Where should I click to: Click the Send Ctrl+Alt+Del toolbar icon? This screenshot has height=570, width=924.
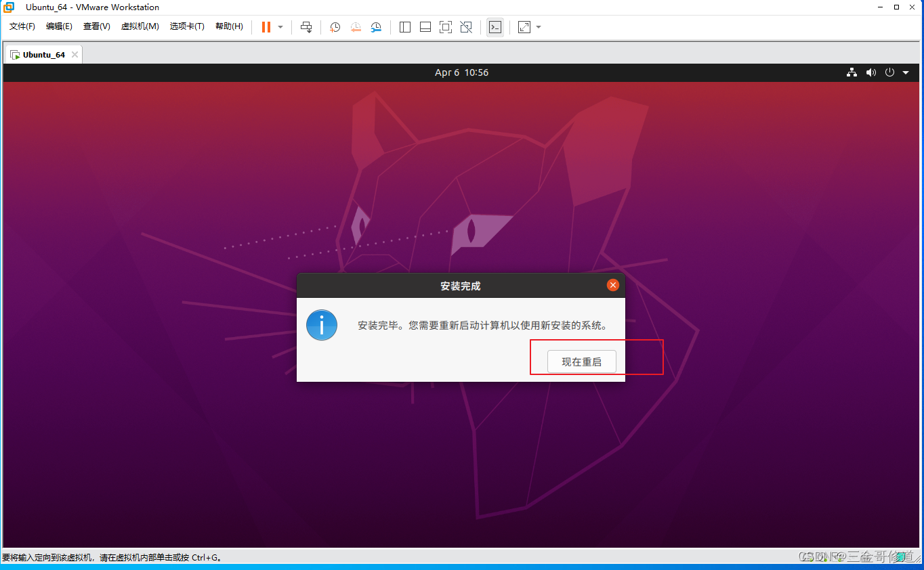click(306, 27)
